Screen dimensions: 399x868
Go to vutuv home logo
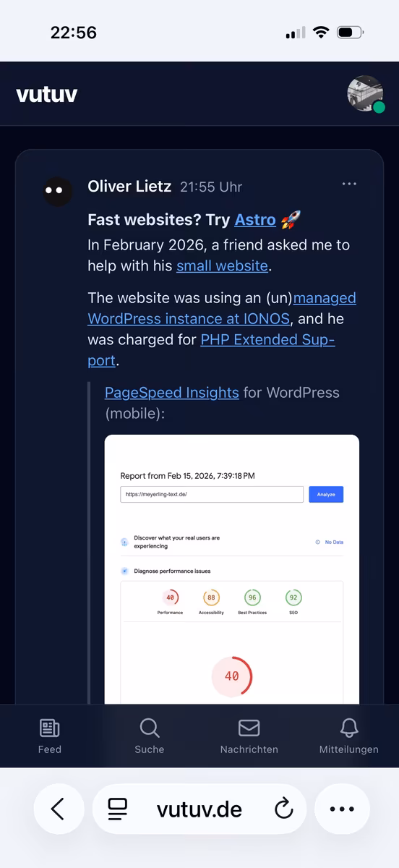[47, 94]
